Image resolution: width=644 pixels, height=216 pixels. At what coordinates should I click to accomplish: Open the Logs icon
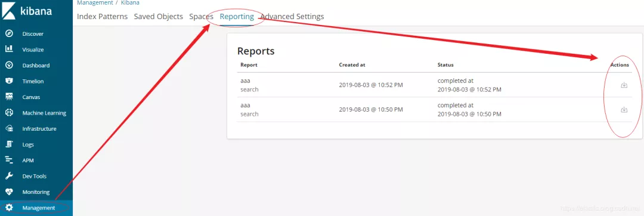[x=8, y=144]
